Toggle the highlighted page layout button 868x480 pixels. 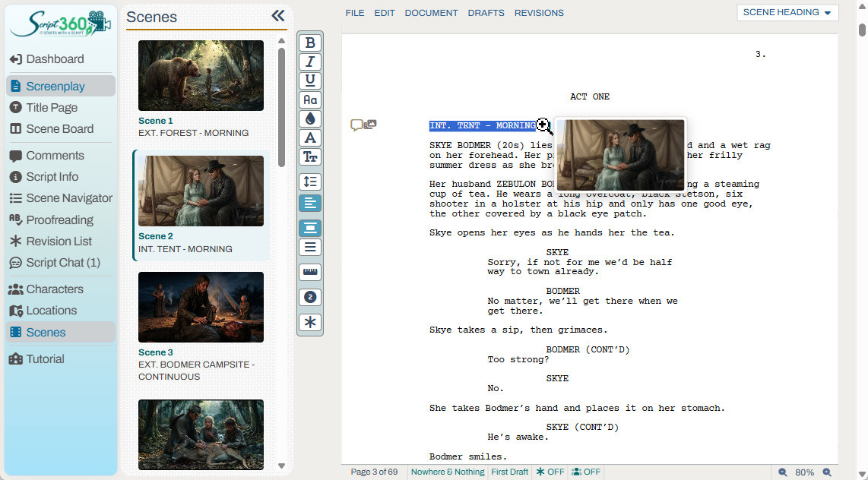point(310,228)
